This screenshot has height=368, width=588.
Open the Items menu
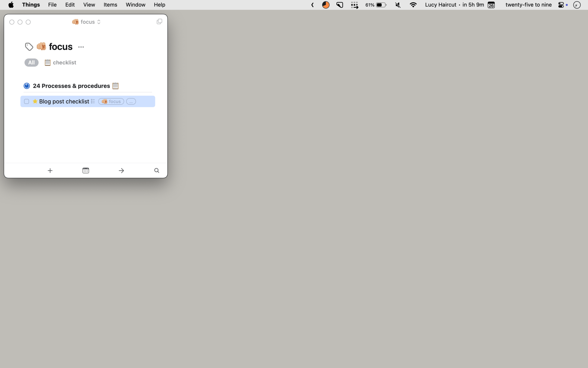tap(110, 5)
